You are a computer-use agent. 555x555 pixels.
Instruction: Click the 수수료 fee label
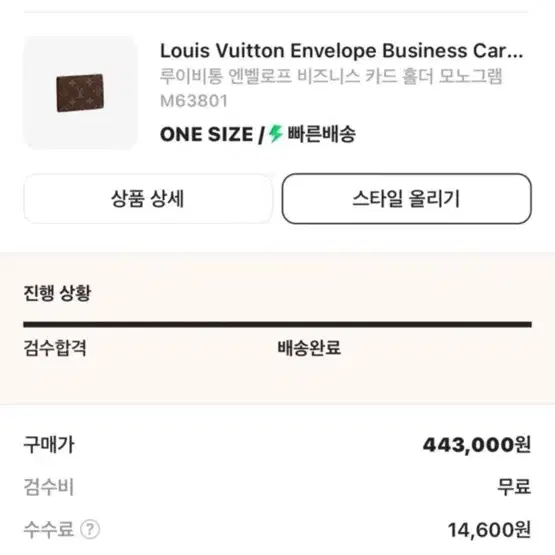[x=48, y=530]
